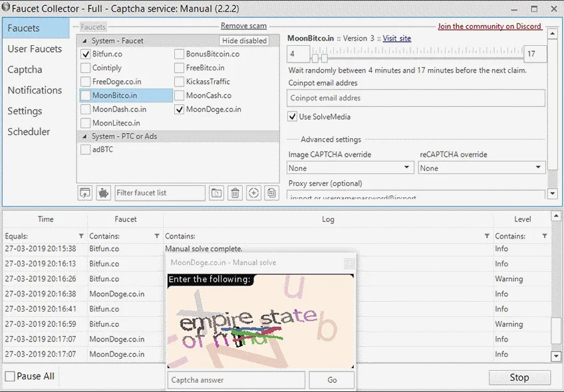
Task: Tick the FreeBitco.in checkbox
Action: tap(179, 68)
